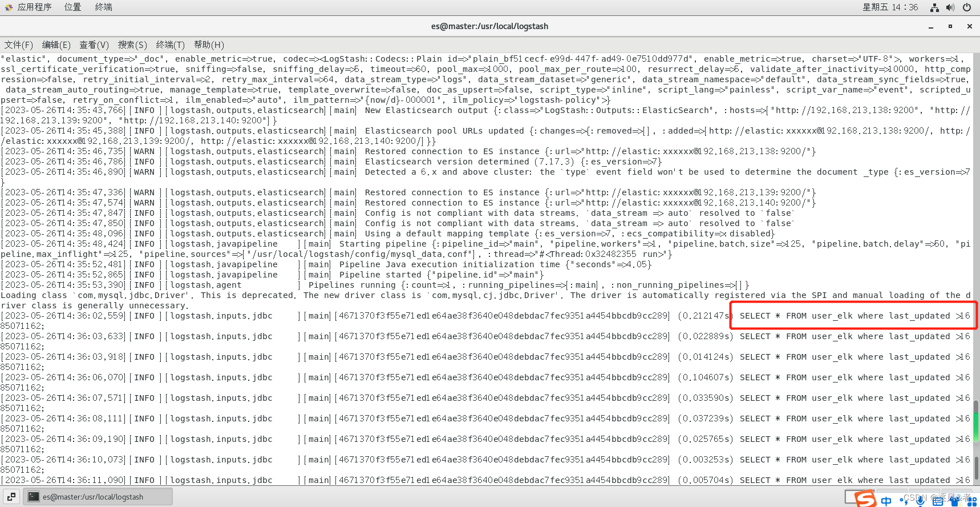Toggle the 中 Chinese input mode indicator
Viewport: 980px width, 507px height.
[886, 501]
